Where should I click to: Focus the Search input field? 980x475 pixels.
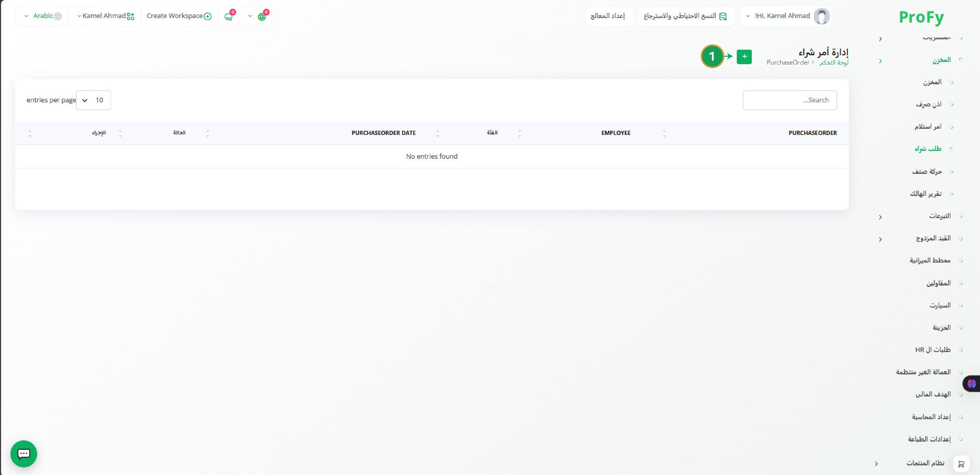tap(789, 100)
